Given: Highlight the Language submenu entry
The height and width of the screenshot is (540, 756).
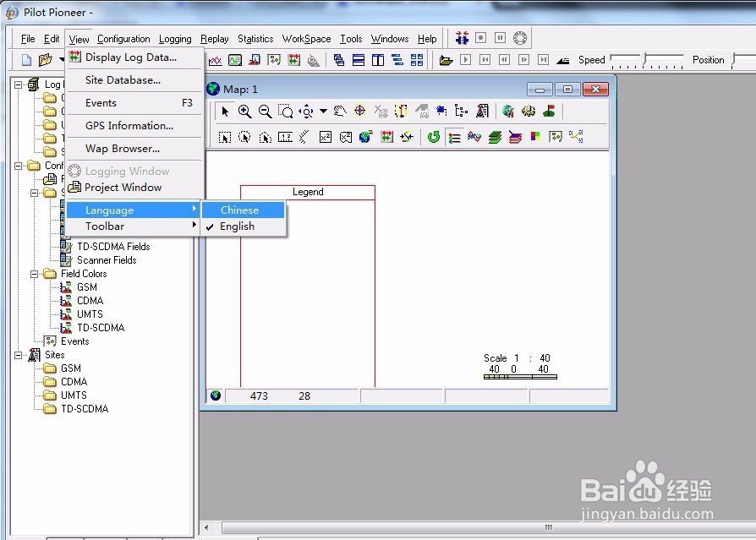Looking at the screenshot, I should point(134,210).
